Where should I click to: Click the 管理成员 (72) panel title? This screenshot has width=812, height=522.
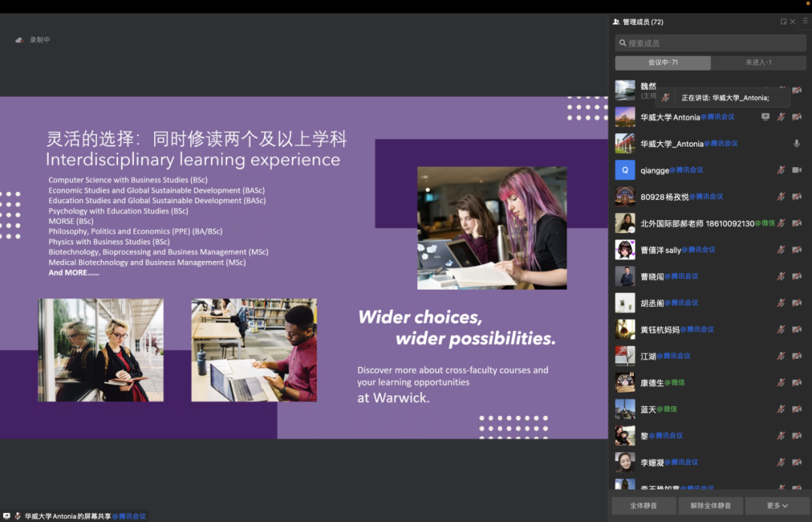(x=643, y=22)
